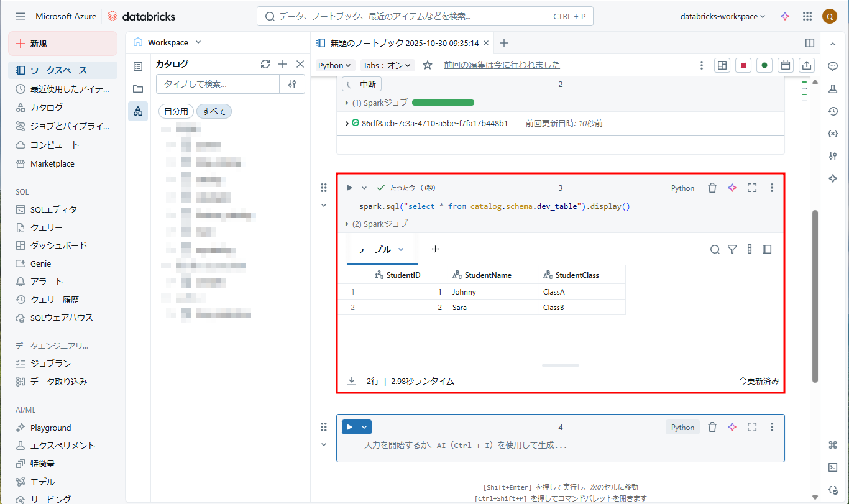Open SQLエディタ in sidebar
The width and height of the screenshot is (849, 504).
tap(54, 209)
